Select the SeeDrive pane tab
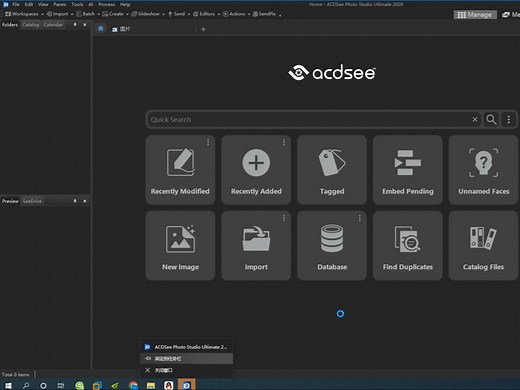Image resolution: width=520 pixels, height=390 pixels. pyautogui.click(x=32, y=201)
